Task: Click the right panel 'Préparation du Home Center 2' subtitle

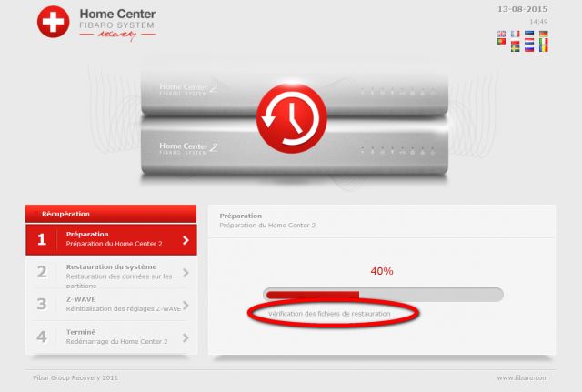Action: coord(267,225)
